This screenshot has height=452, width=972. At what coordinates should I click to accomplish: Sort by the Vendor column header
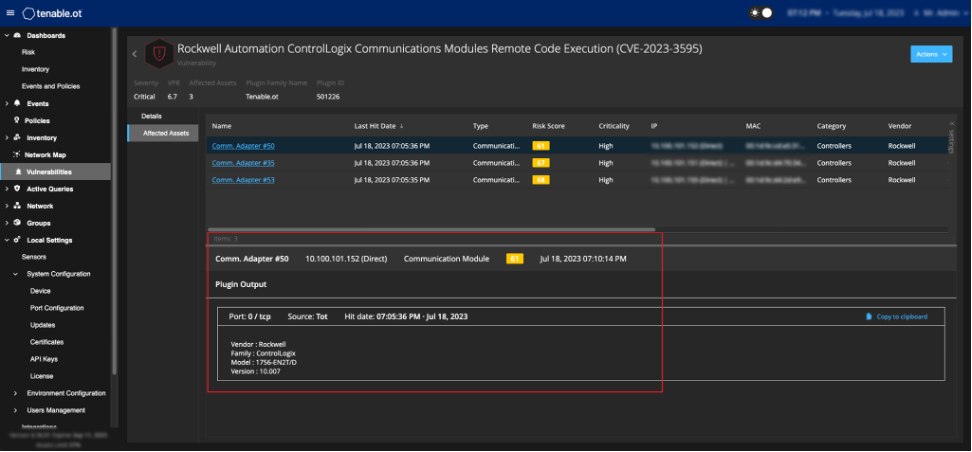coord(899,126)
